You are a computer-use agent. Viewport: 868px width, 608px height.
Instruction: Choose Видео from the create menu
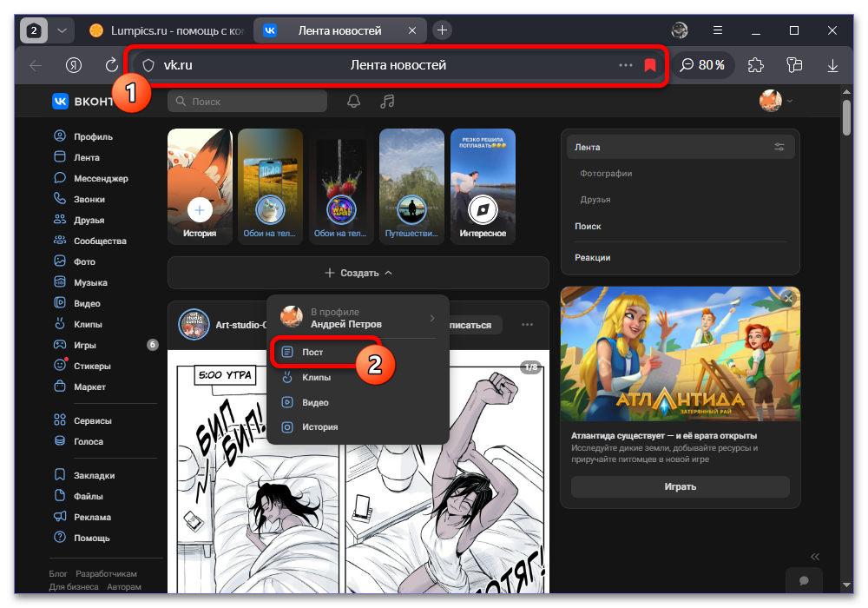coord(358,402)
